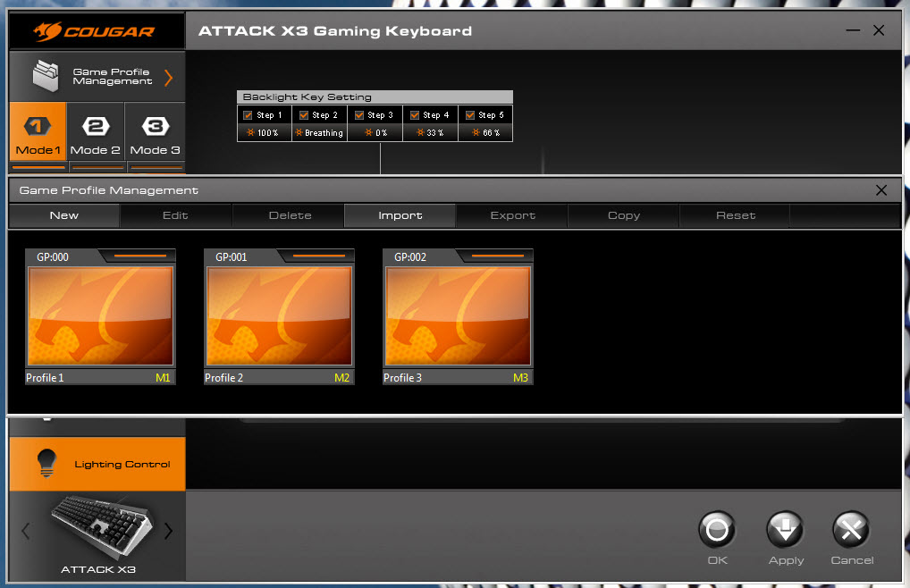Click the 0% brightness sun icon
The image size is (910, 588).
coord(368,133)
